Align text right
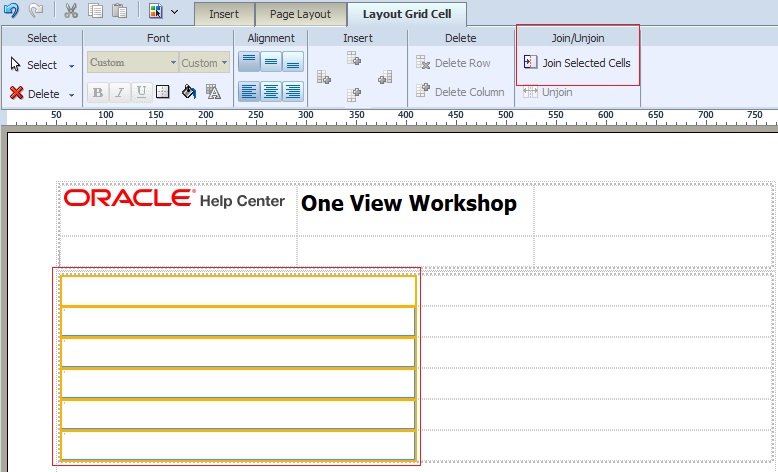The height and width of the screenshot is (472, 778). (293, 91)
